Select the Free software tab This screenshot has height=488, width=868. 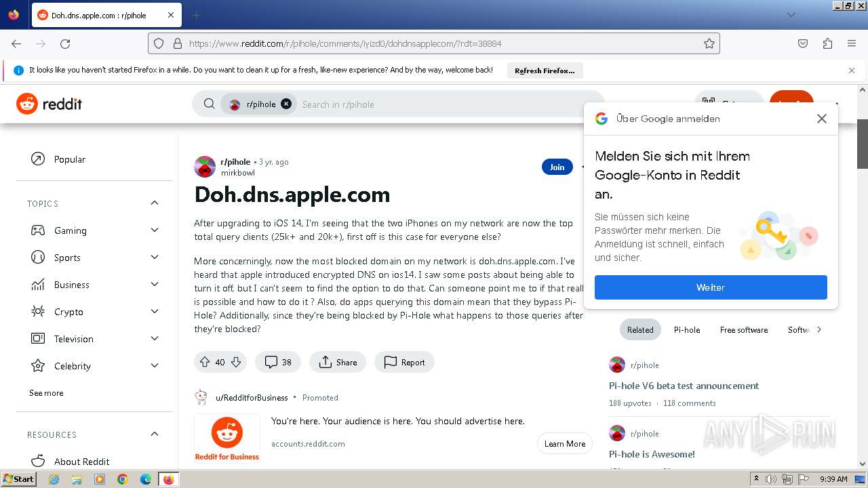pos(744,330)
